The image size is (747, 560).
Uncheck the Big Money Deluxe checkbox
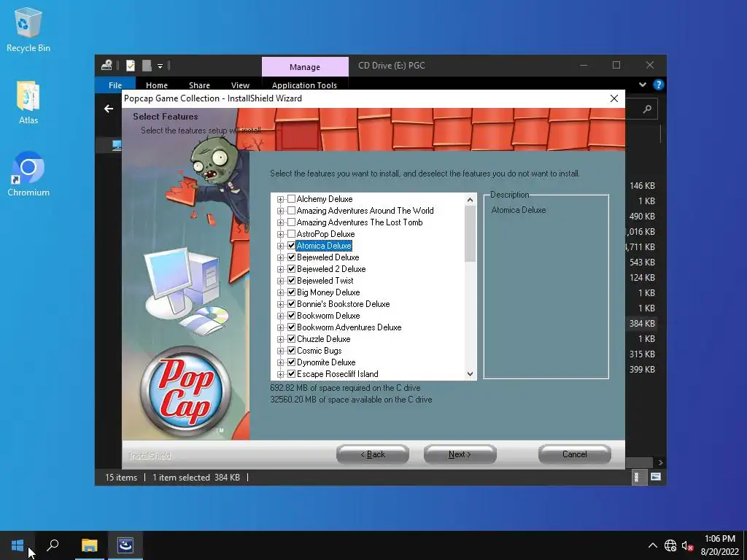pyautogui.click(x=292, y=292)
